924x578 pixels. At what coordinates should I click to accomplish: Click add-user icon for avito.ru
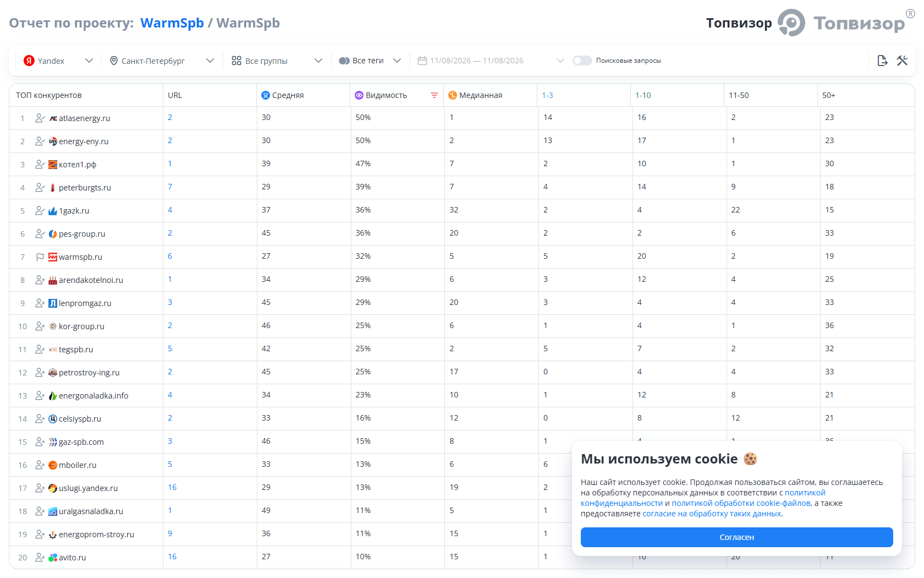[x=40, y=557]
